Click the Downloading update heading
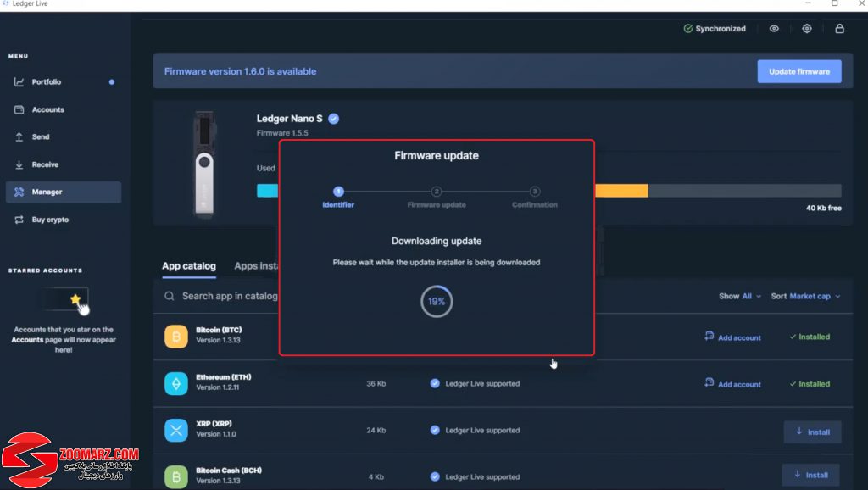Screen dimensions: 868x490 437,241
